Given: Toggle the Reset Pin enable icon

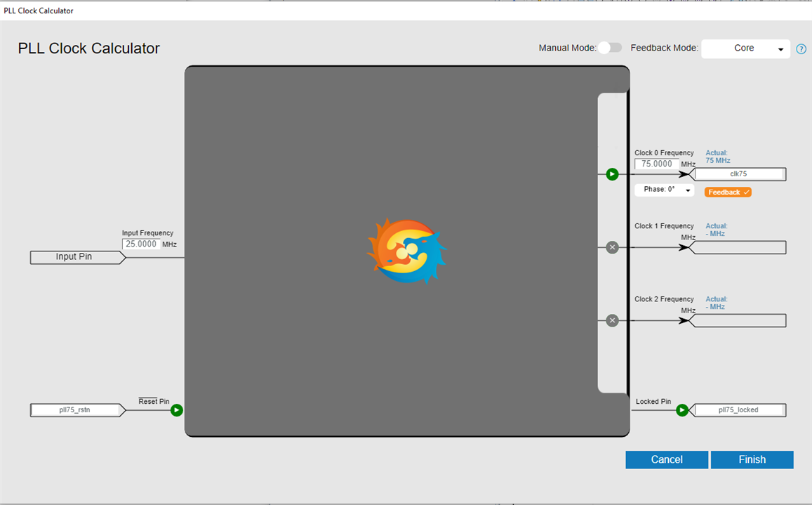Looking at the screenshot, I should pyautogui.click(x=177, y=410).
